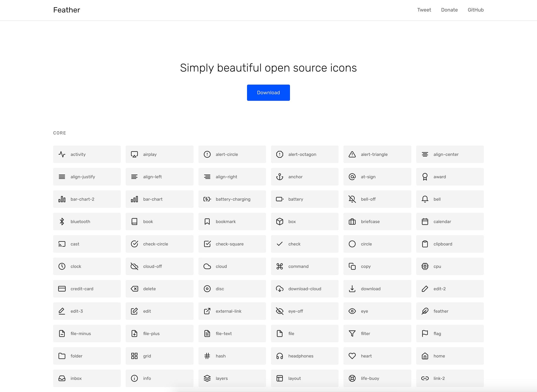Select the external-link icon

click(x=207, y=311)
